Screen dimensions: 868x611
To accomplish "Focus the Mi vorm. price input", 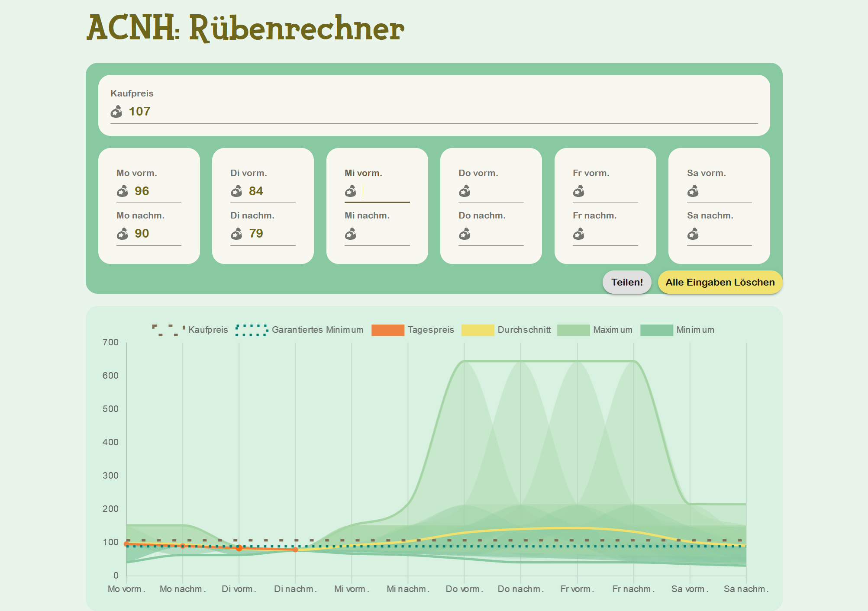I will (x=386, y=191).
